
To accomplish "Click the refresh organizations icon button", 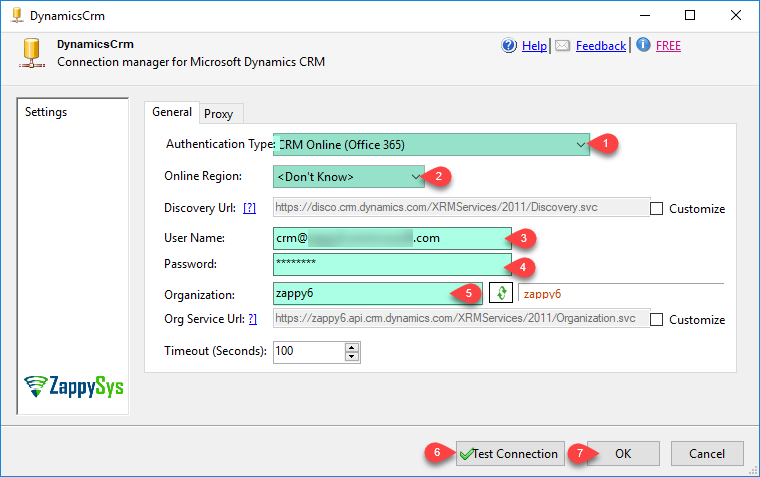I will pyautogui.click(x=501, y=293).
